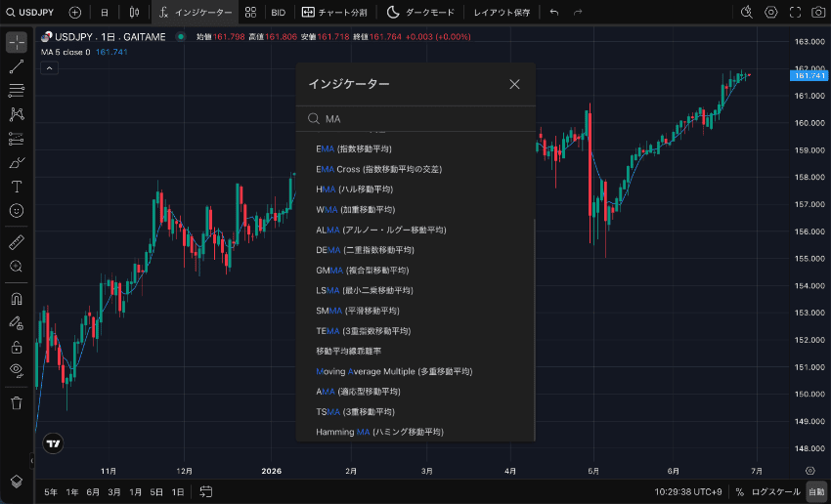Screen dimensions: 831x504
Task: Choose Hamming MA indicator
Action: point(416,432)
